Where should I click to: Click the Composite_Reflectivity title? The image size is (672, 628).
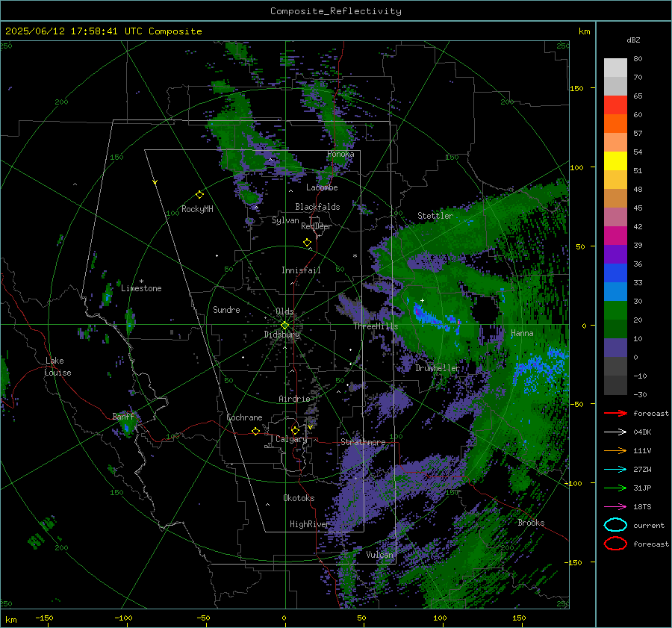pos(336,11)
